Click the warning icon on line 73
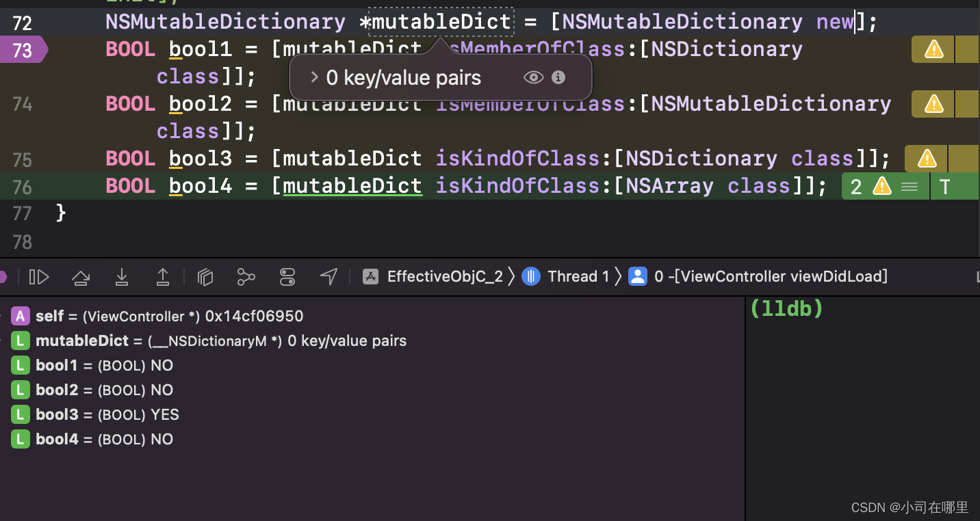The image size is (980, 521). (x=933, y=49)
